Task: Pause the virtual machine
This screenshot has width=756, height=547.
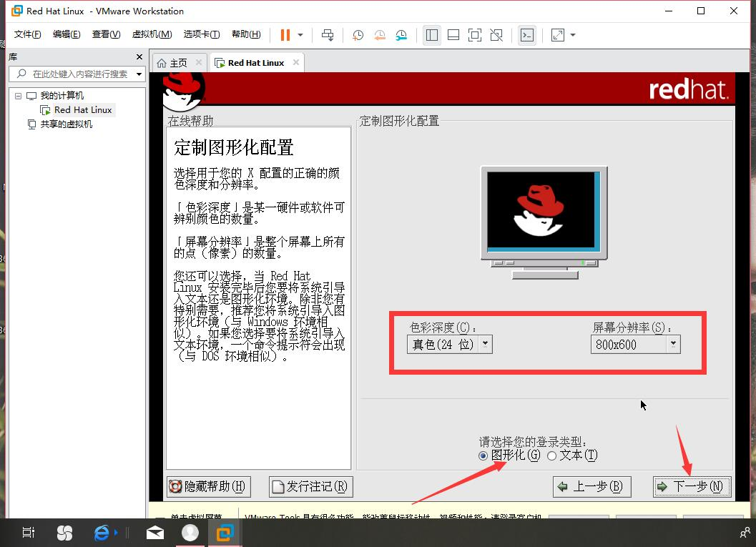Action: click(x=285, y=35)
